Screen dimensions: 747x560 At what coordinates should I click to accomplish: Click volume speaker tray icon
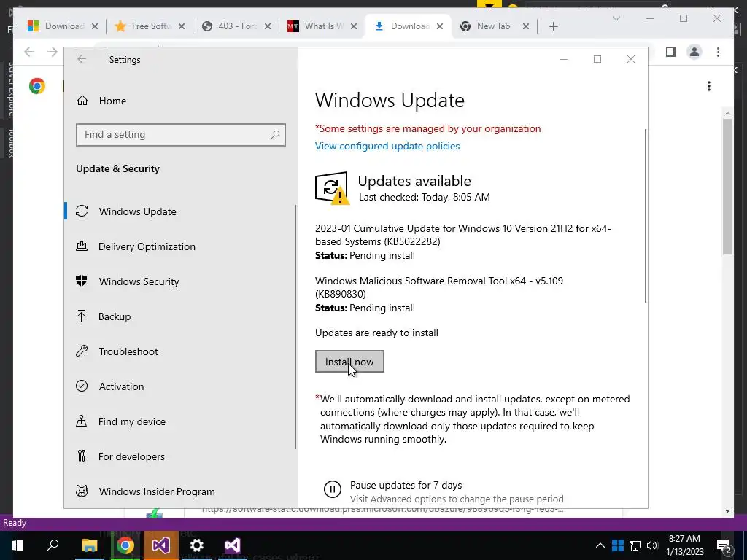[x=651, y=545]
